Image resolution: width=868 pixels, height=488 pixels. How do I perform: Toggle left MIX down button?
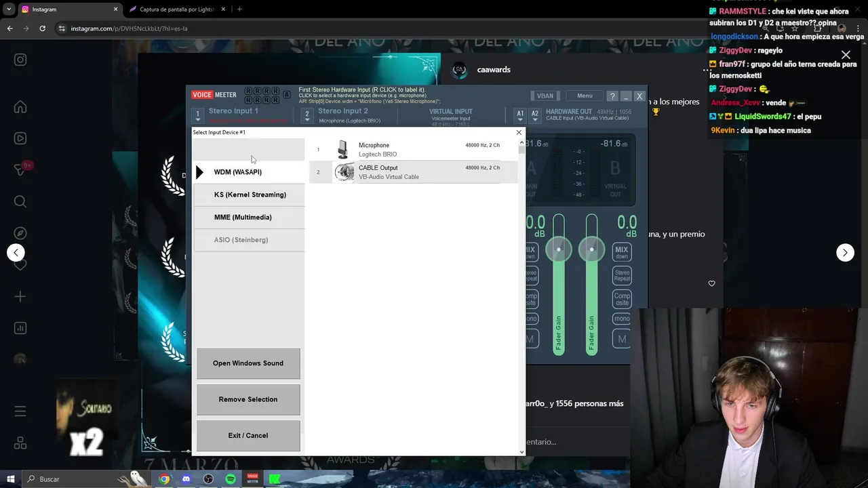tap(530, 252)
